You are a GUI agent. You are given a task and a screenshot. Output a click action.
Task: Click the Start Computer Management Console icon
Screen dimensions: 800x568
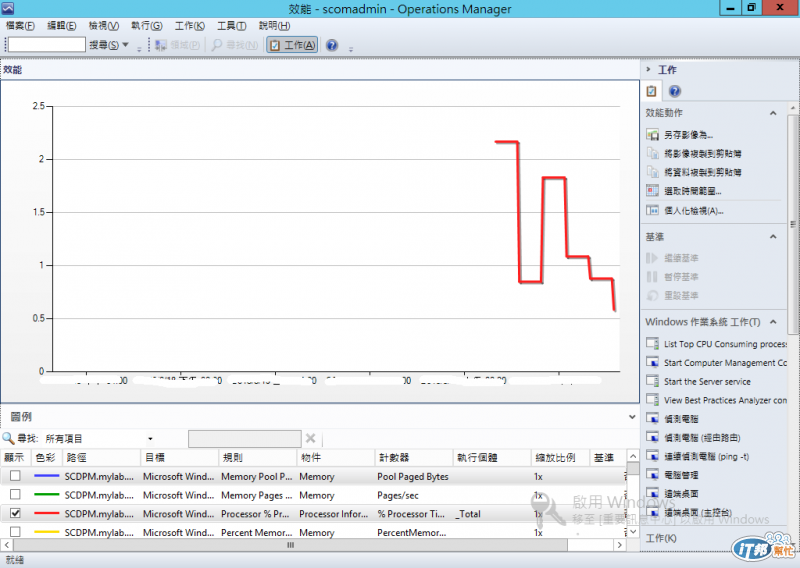click(652, 362)
